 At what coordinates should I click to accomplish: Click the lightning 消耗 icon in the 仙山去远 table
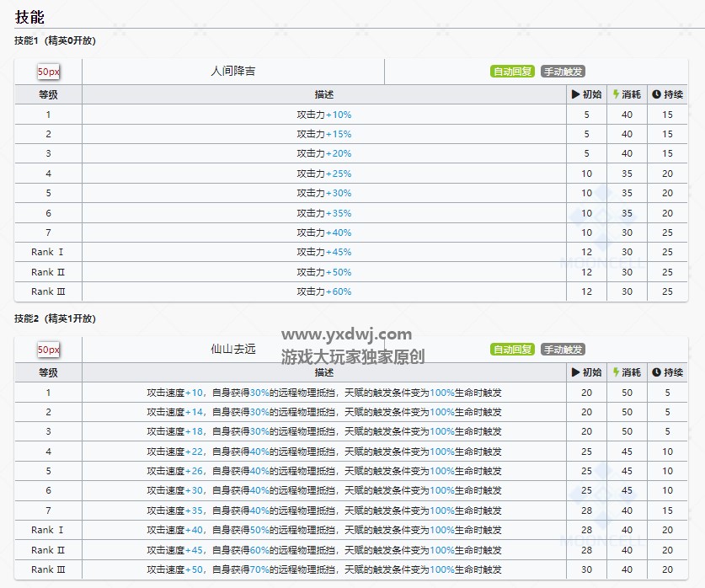pyautogui.click(x=616, y=372)
